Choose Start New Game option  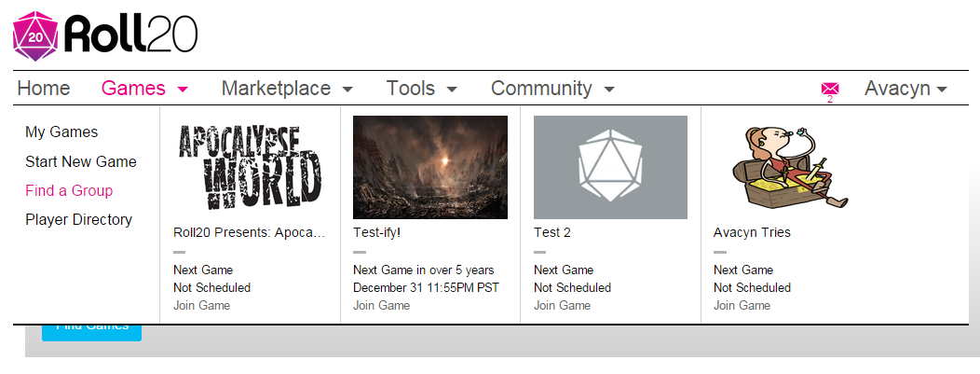(81, 161)
